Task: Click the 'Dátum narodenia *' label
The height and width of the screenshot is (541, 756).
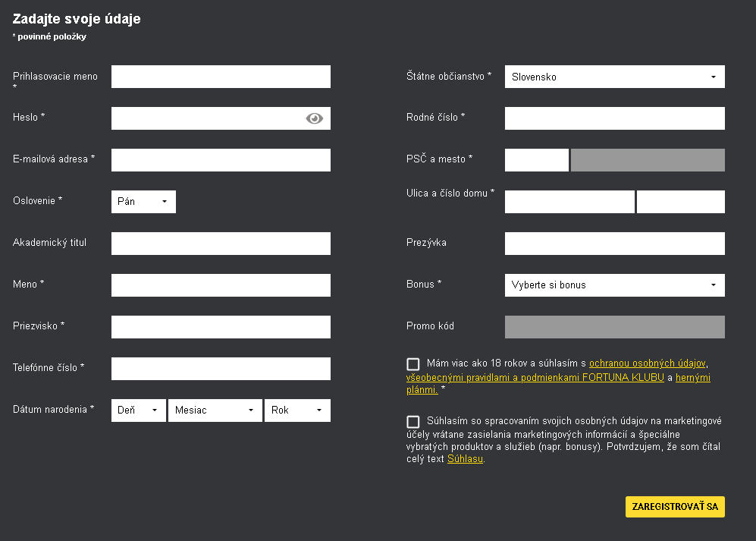Action: click(x=54, y=410)
